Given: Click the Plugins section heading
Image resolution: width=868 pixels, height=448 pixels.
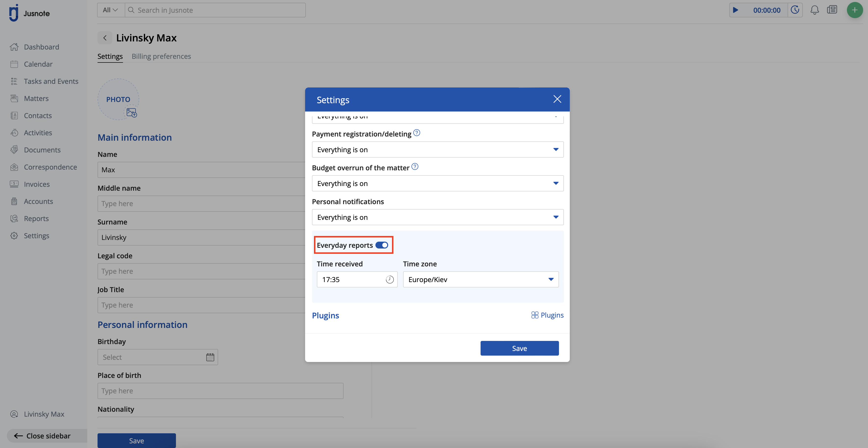Looking at the screenshot, I should click(325, 315).
